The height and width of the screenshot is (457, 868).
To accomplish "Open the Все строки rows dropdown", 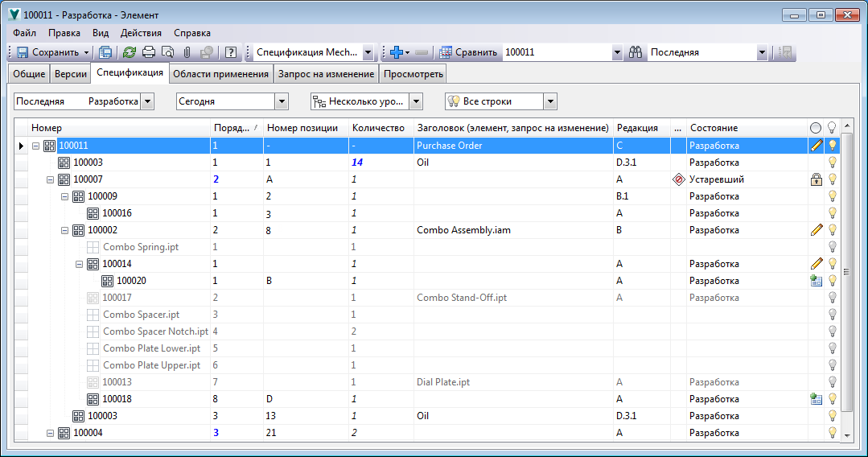I will click(x=550, y=101).
